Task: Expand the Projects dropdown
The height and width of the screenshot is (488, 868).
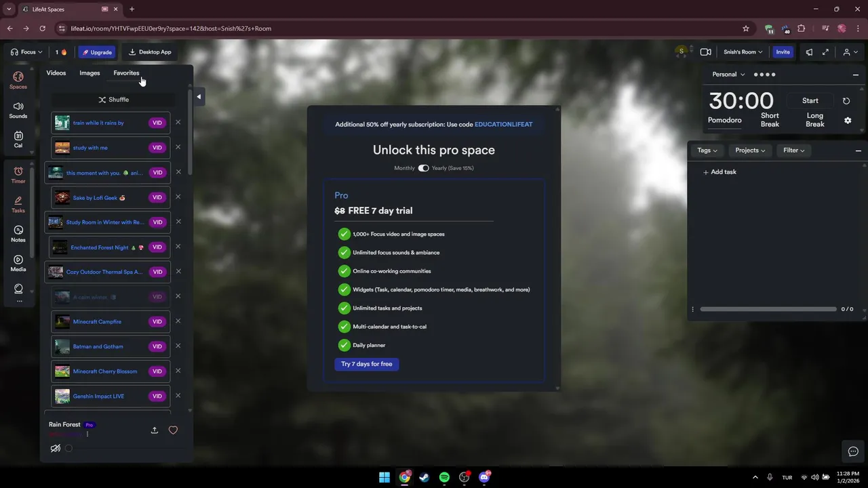Action: [750, 150]
